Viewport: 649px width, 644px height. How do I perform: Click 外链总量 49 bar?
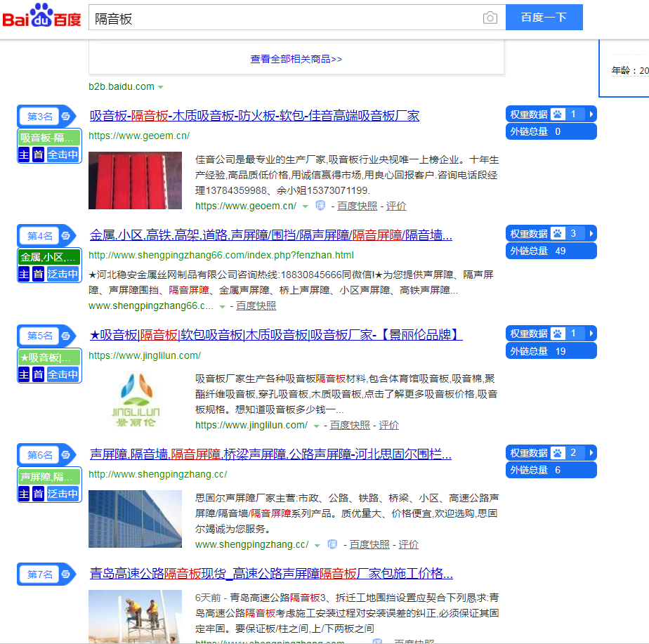(551, 251)
